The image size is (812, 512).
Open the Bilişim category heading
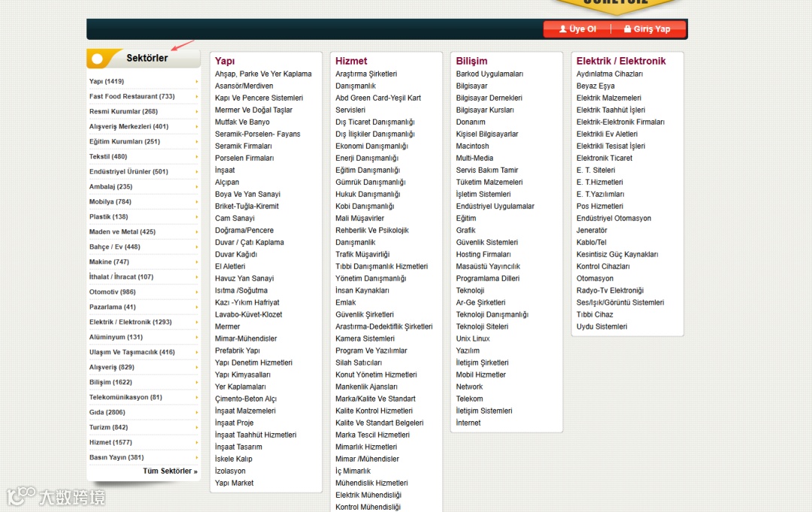(x=471, y=61)
